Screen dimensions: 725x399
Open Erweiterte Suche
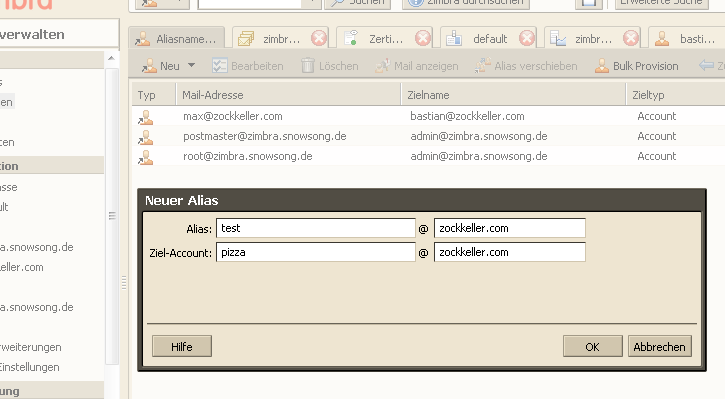(662, 3)
